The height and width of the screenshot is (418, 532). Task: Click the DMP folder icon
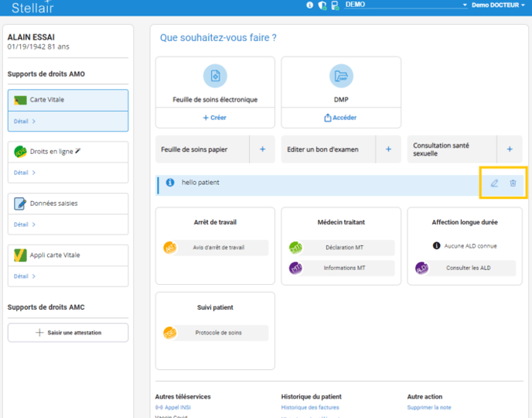(341, 76)
